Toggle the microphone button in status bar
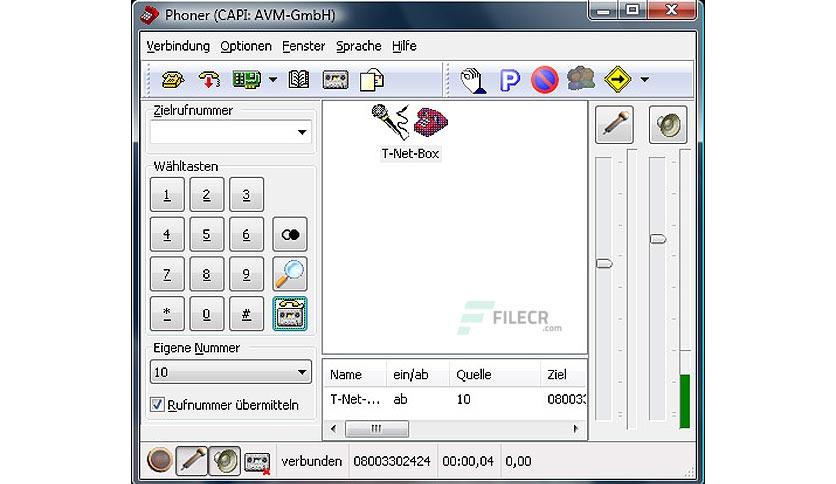 [191, 461]
